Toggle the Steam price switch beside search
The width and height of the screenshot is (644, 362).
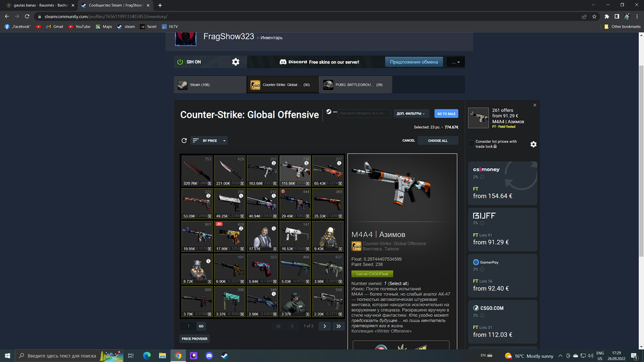click(331, 113)
